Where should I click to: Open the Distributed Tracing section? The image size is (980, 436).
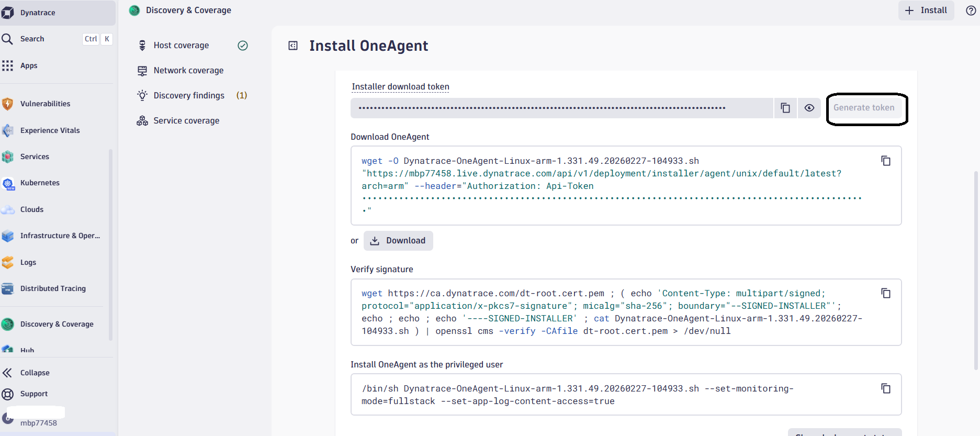(53, 288)
